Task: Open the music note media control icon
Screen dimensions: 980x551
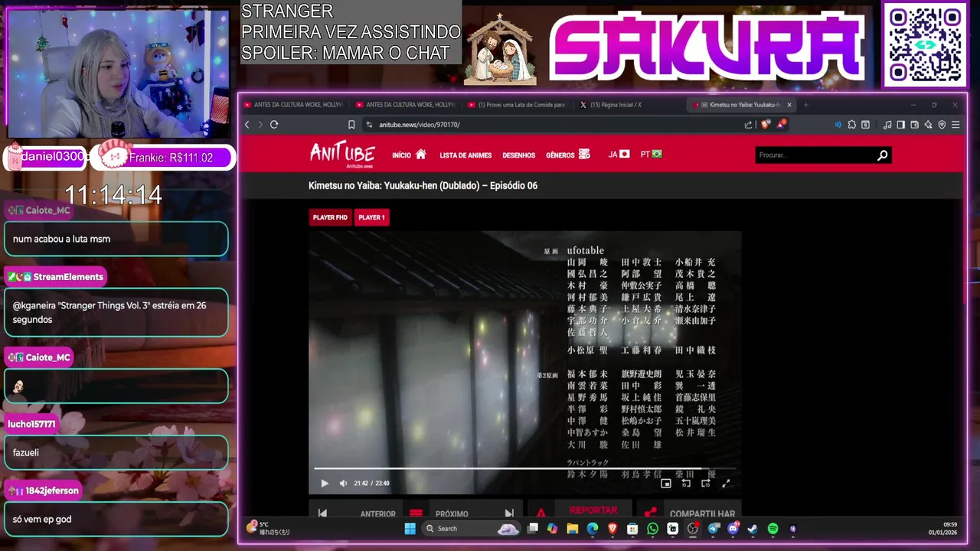Action: pos(887,125)
